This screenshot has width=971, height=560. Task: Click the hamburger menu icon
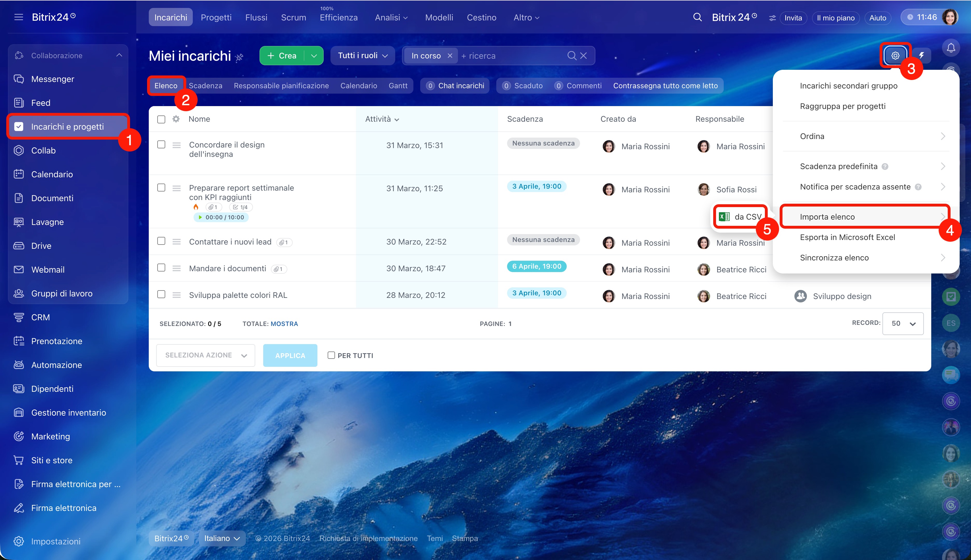[18, 17]
